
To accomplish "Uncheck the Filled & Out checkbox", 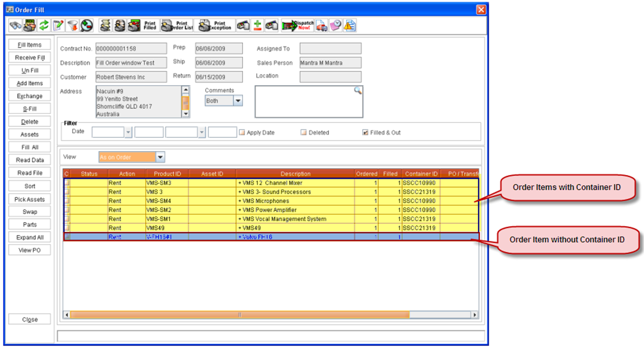I will pyautogui.click(x=365, y=132).
